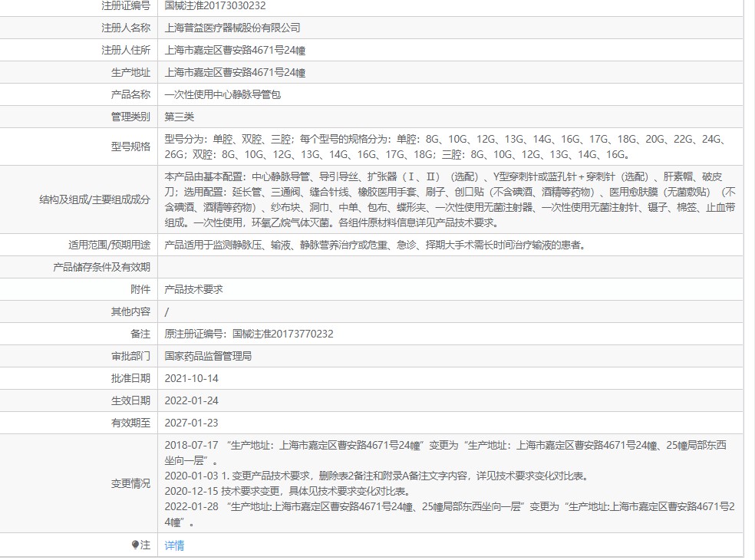Click the 结构及组成/主要组成成分 label
Image resolution: width=755 pixels, height=560 pixels.
95,199
